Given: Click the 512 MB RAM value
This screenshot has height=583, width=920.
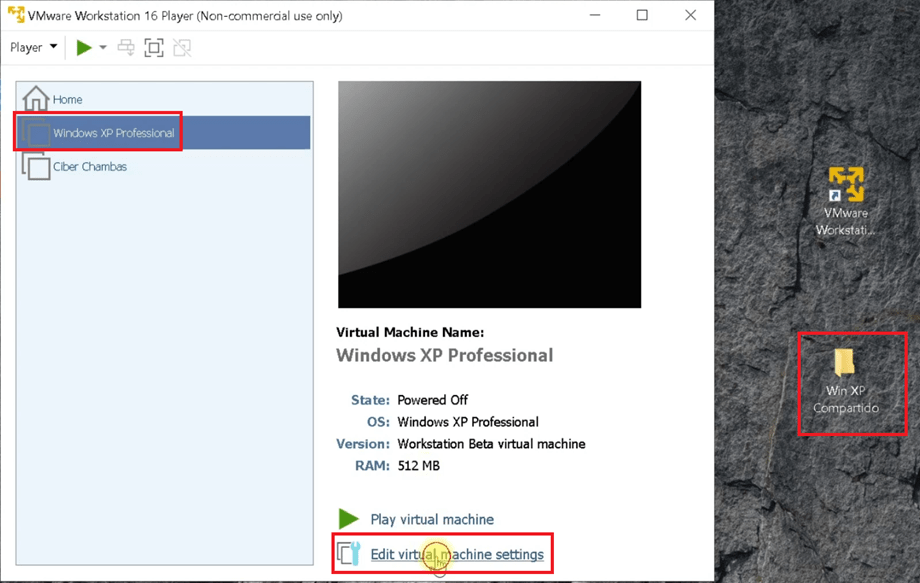Looking at the screenshot, I should pos(418,466).
